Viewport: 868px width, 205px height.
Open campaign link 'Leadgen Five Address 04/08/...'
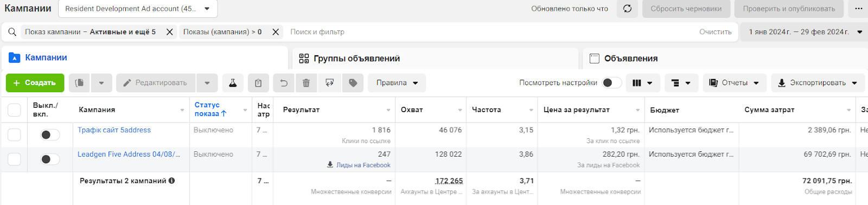coord(129,155)
